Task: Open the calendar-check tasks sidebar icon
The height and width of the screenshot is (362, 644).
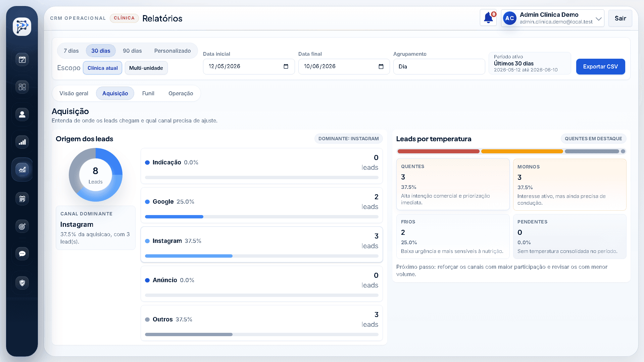Action: [22, 60]
